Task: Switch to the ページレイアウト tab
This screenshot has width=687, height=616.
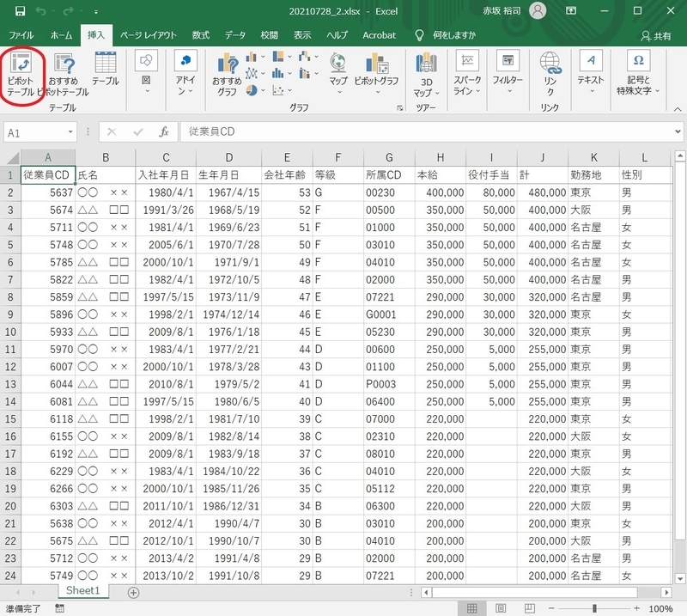Action: [x=148, y=35]
